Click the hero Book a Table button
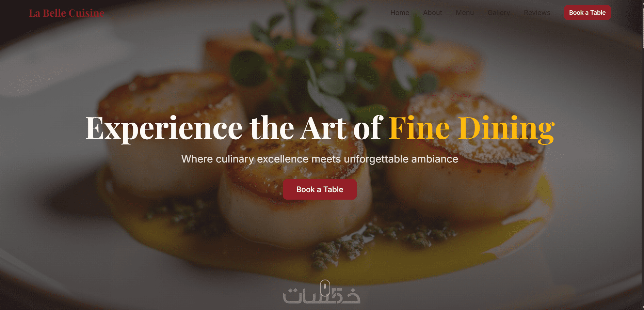644x310 pixels. (320, 189)
